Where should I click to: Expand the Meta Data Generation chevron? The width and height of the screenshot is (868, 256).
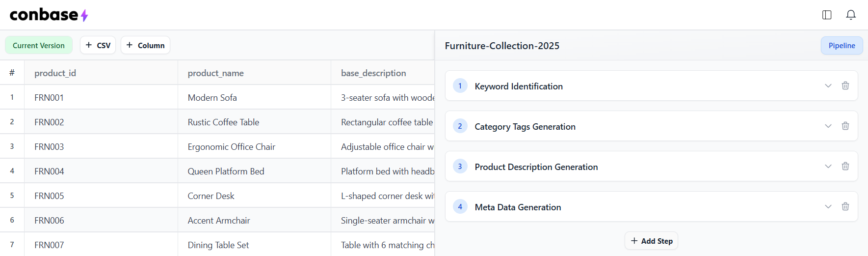pyautogui.click(x=828, y=206)
